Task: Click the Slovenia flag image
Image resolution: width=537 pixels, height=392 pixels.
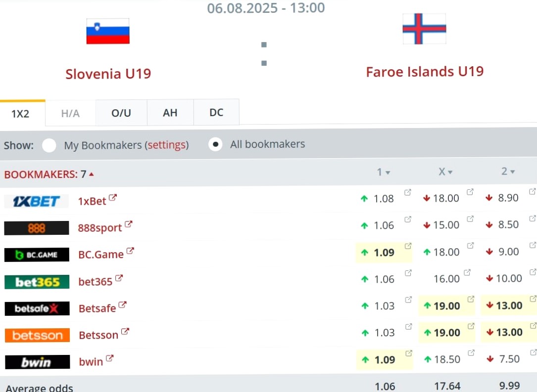Action: 108,31
